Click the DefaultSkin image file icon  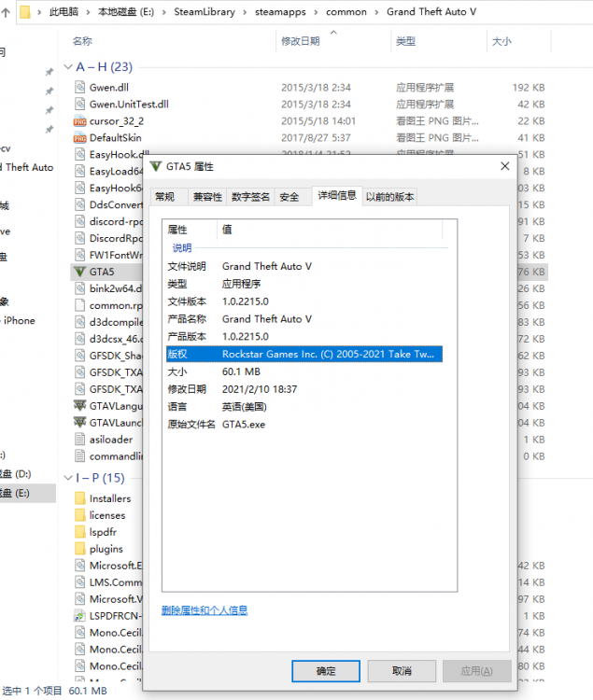tap(79, 137)
